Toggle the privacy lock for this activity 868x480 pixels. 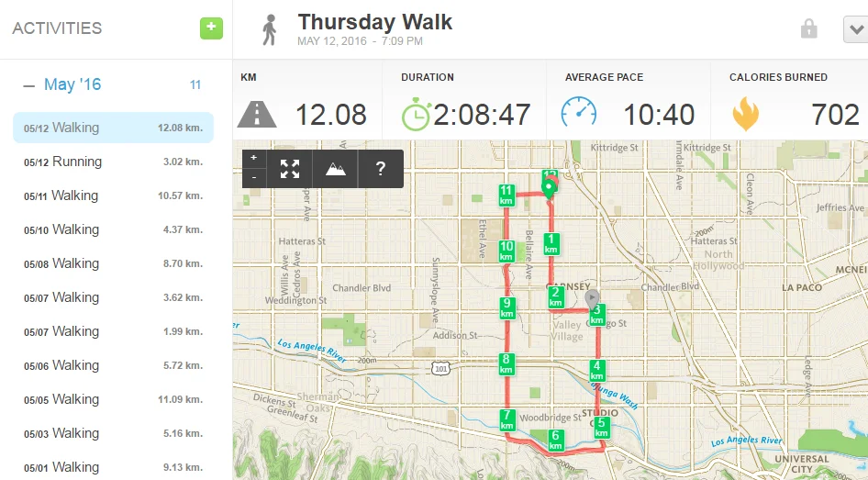(808, 29)
